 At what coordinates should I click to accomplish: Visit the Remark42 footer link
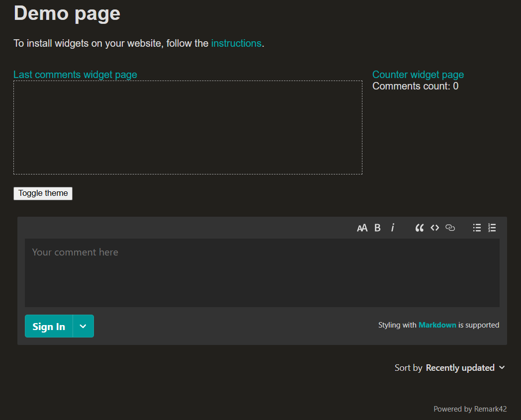490,409
